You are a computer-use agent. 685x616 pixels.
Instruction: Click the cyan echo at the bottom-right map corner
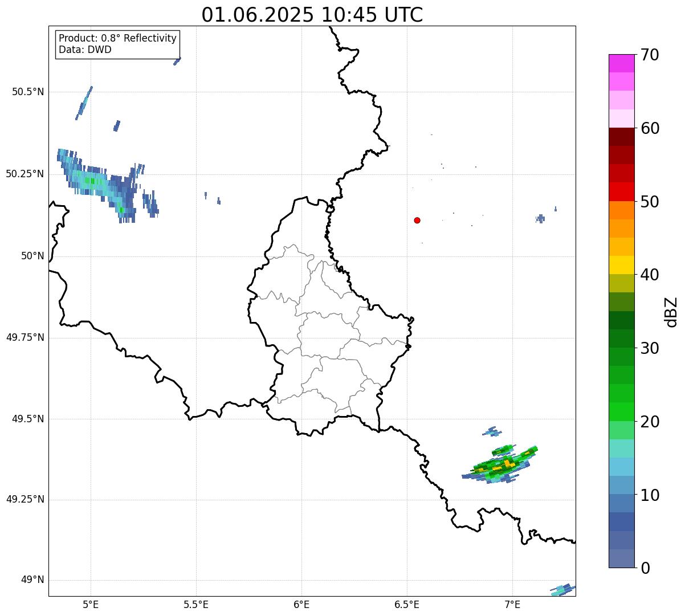(x=563, y=589)
